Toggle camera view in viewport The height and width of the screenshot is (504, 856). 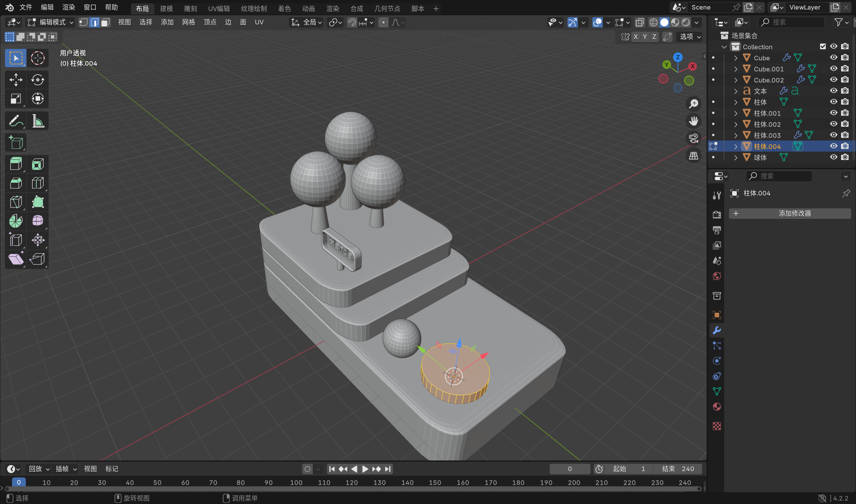[693, 138]
